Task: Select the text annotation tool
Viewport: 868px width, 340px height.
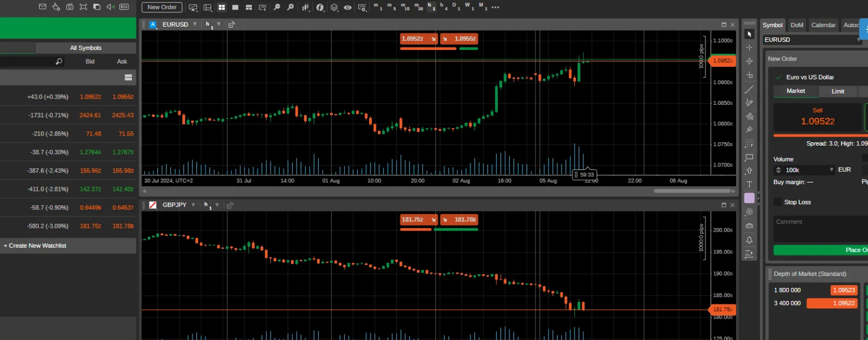Action: pyautogui.click(x=749, y=184)
